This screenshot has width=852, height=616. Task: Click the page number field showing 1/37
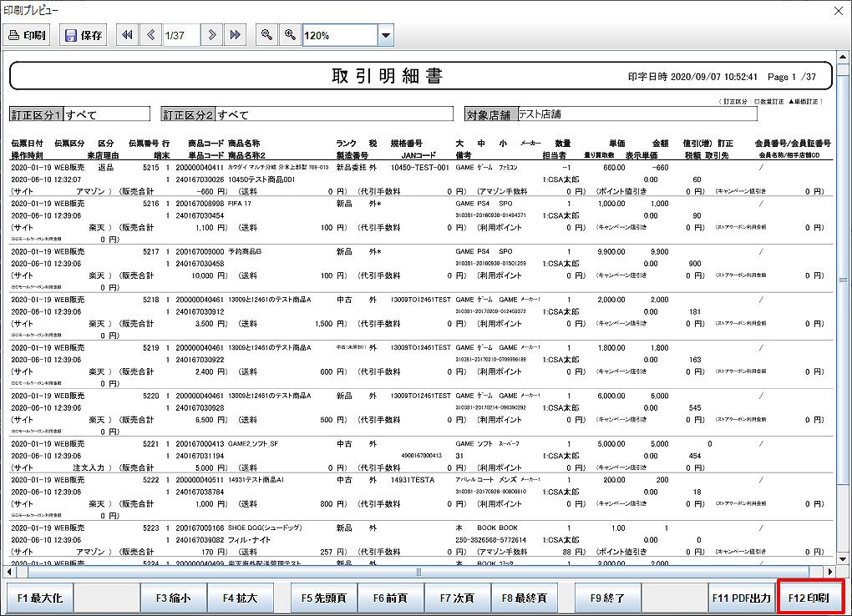click(x=180, y=35)
